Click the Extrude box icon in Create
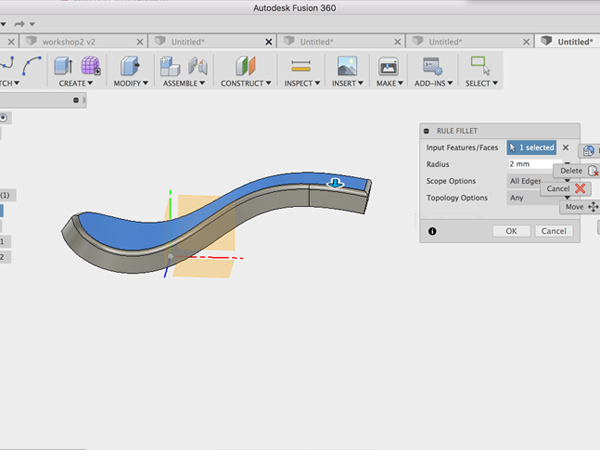600x450 pixels. 64,65
